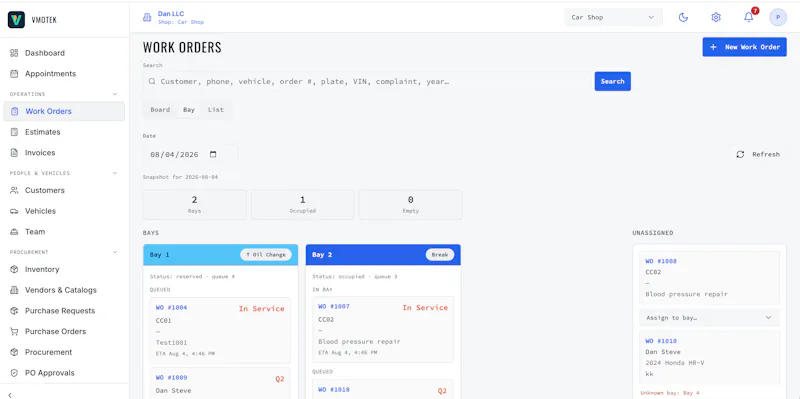Click the Occupied count card
Image resolution: width=800 pixels, height=399 pixels.
click(x=303, y=205)
